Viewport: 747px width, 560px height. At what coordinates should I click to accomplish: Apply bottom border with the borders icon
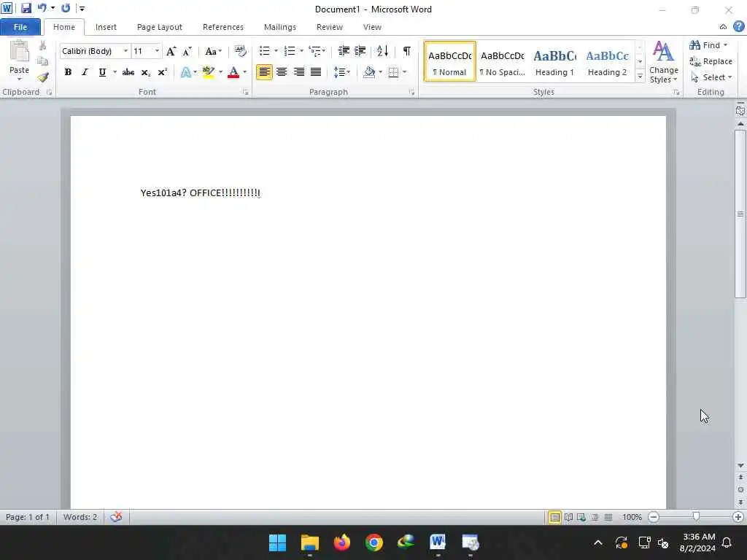coord(393,72)
